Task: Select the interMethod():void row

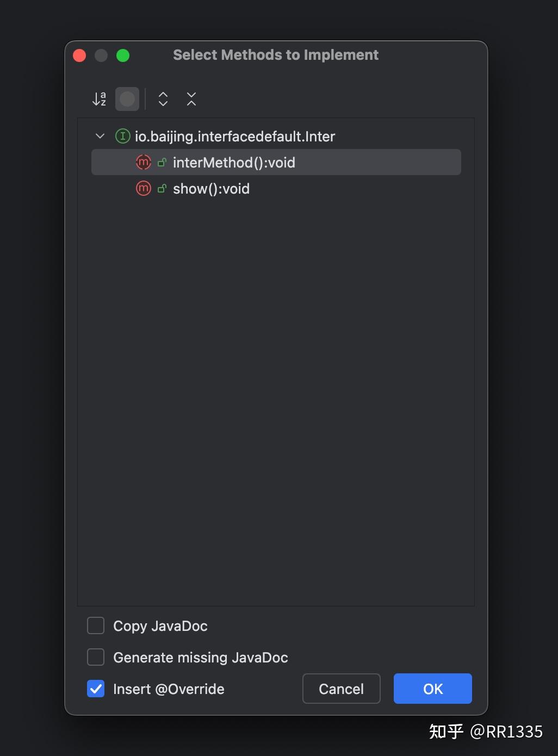Action: [x=234, y=162]
